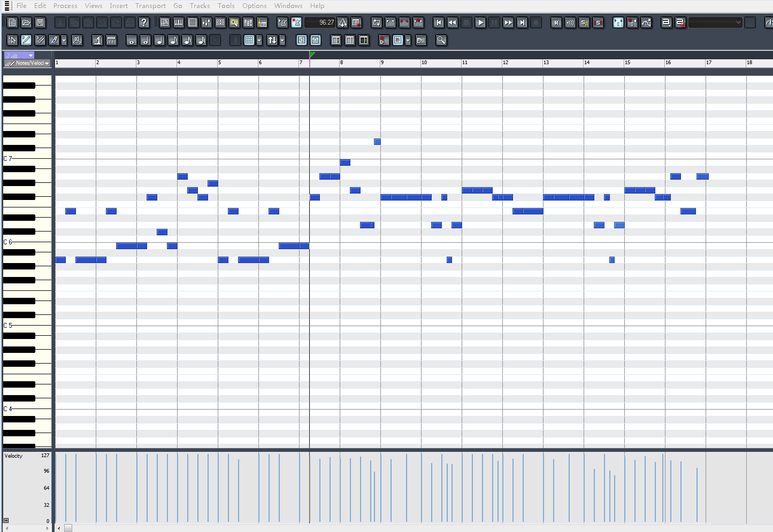773x532 pixels.
Task: Select eighth note duration
Action: coord(173,40)
